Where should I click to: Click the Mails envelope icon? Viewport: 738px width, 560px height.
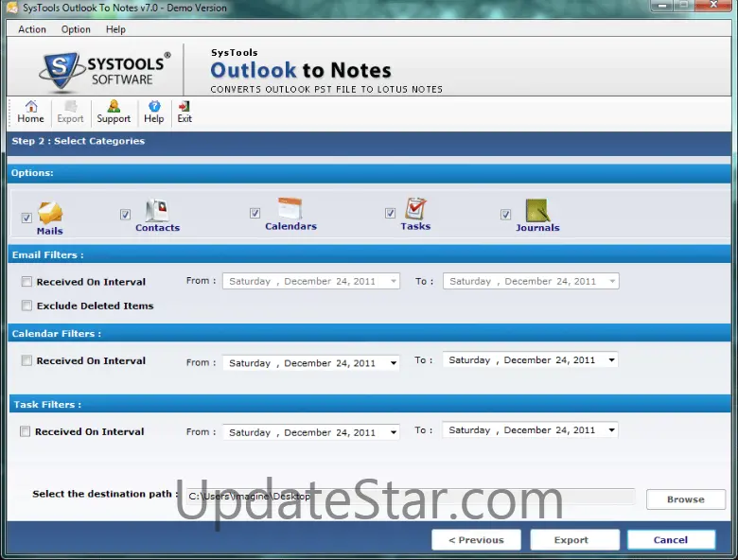(x=50, y=213)
